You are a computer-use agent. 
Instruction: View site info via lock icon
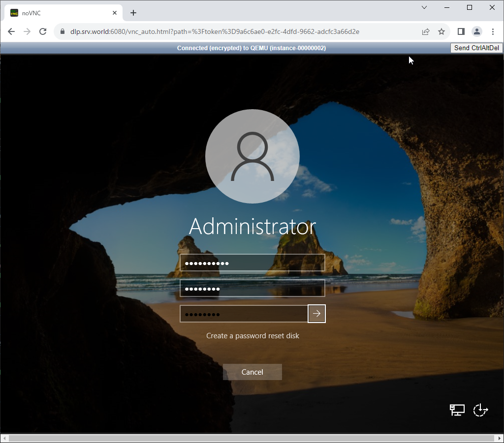63,31
